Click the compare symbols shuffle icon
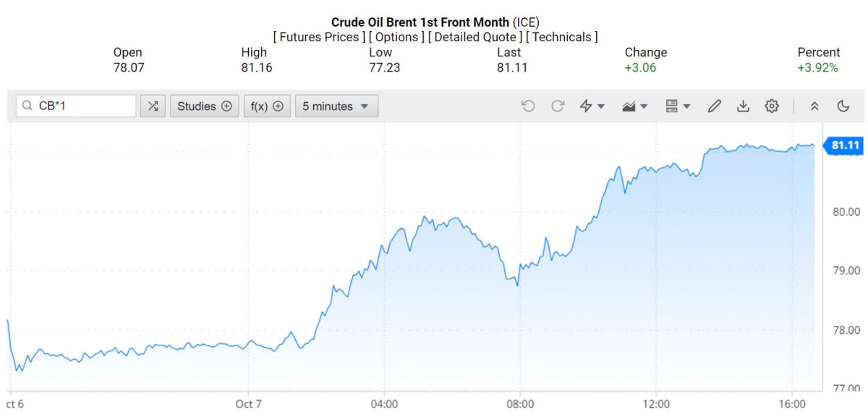This screenshot has height=412, width=868. coord(153,106)
